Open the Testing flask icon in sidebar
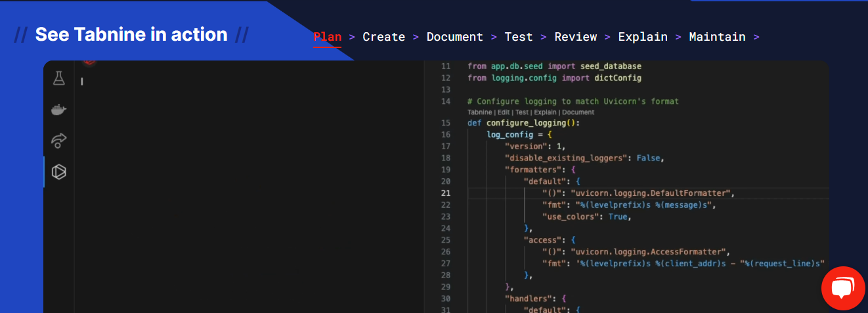 pos(59,78)
